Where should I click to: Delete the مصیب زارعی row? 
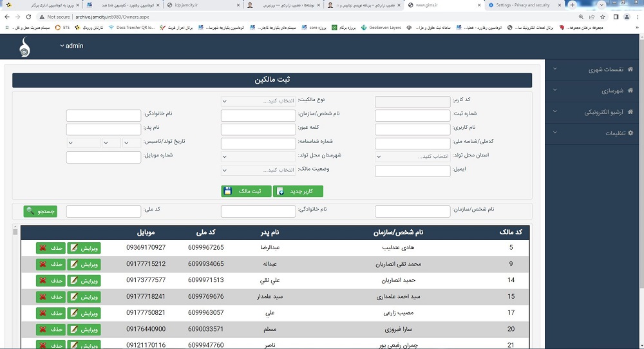point(50,314)
